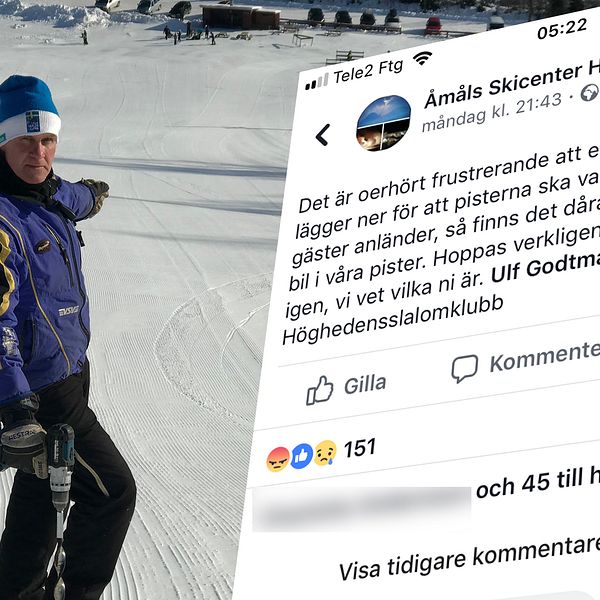Click the måndag kl. 21:43 timestamp
600x600 pixels.
tap(492, 112)
